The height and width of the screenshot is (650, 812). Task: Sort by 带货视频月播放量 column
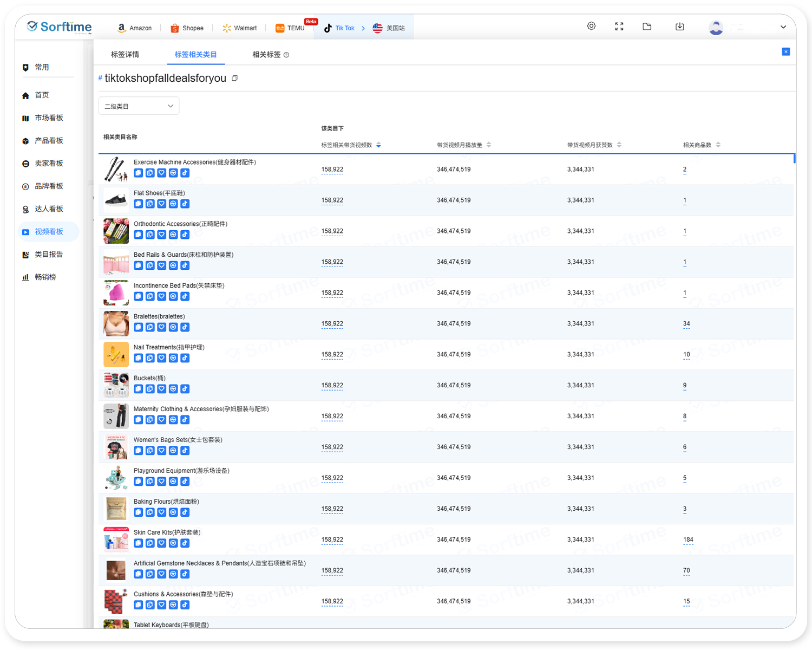pos(489,145)
